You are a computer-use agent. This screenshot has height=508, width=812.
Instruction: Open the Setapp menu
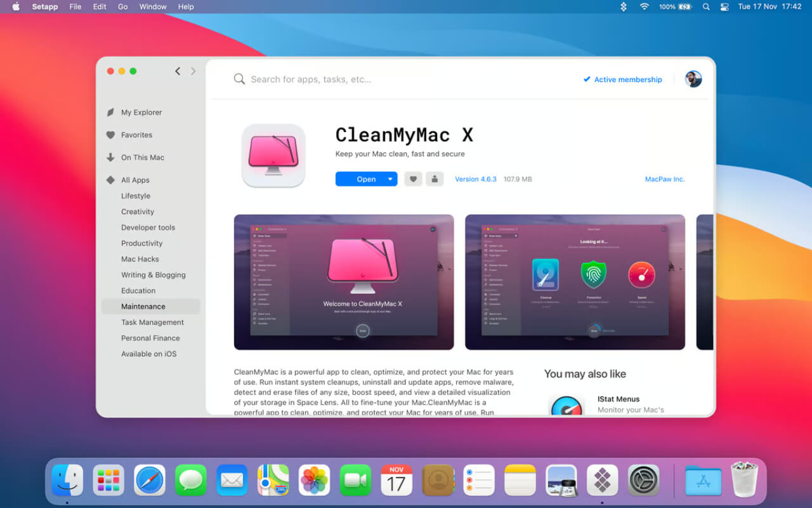click(x=44, y=7)
